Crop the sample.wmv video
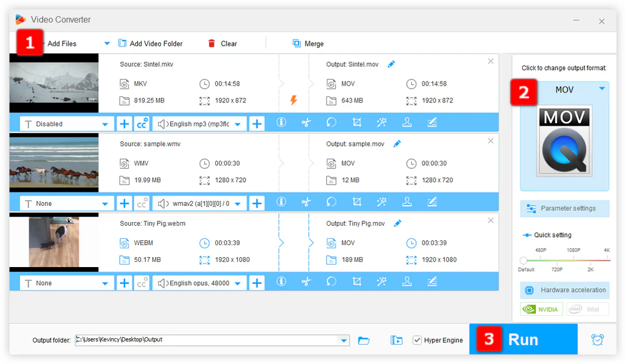626x364 pixels. click(357, 202)
